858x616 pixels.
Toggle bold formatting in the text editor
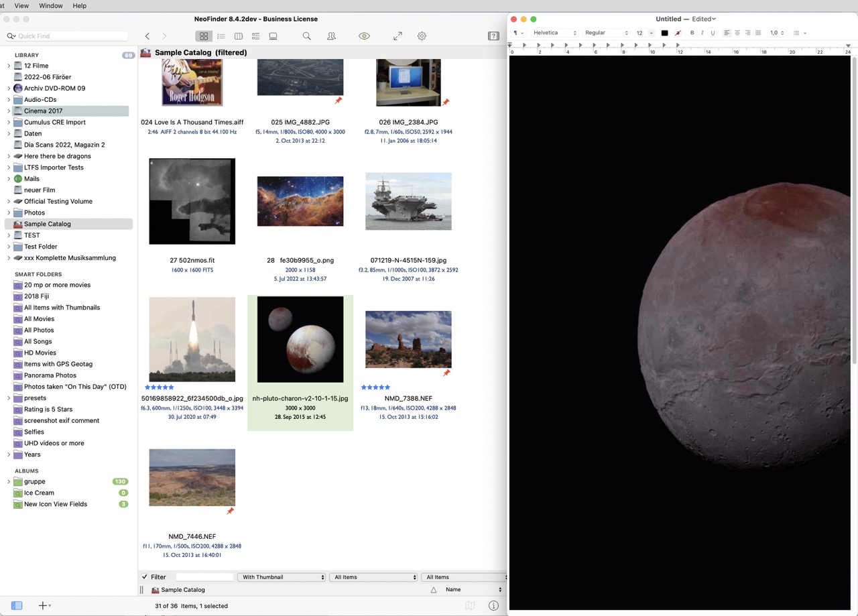click(692, 33)
